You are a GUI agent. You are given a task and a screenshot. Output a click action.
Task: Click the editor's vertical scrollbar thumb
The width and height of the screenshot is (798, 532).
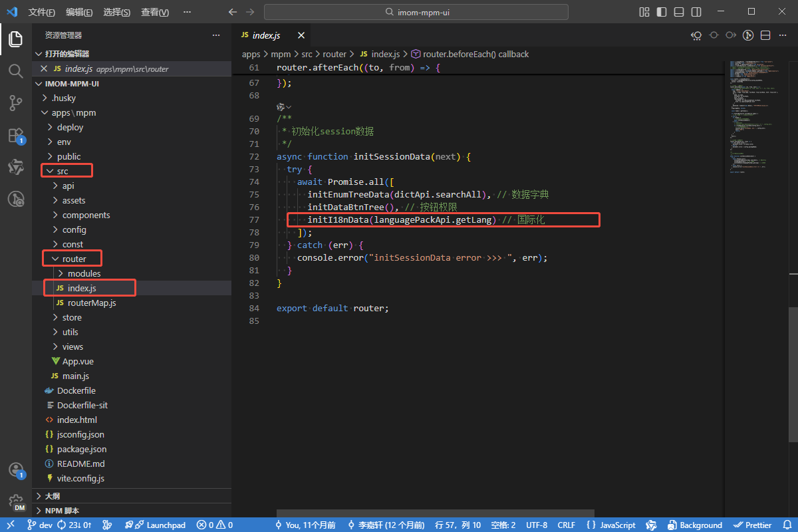tap(793, 374)
